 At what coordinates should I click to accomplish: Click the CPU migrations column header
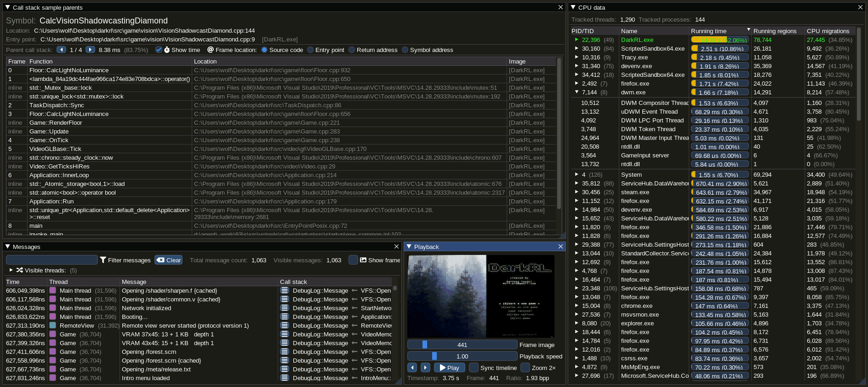pos(828,31)
